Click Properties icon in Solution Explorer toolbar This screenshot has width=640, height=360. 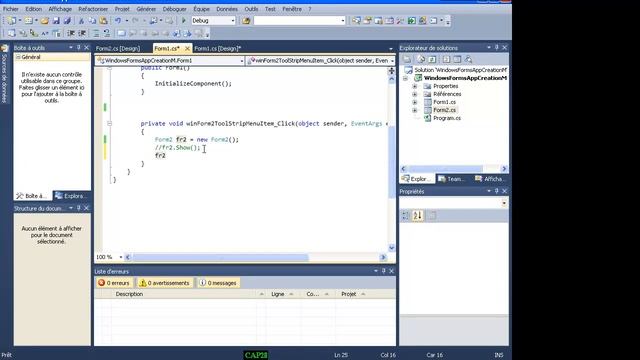coord(407,60)
